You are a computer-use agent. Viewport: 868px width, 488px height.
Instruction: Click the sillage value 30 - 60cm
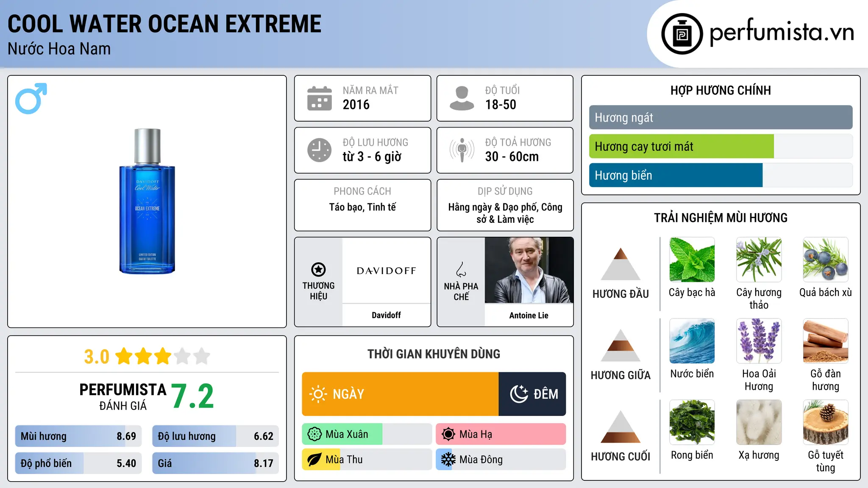click(x=512, y=157)
